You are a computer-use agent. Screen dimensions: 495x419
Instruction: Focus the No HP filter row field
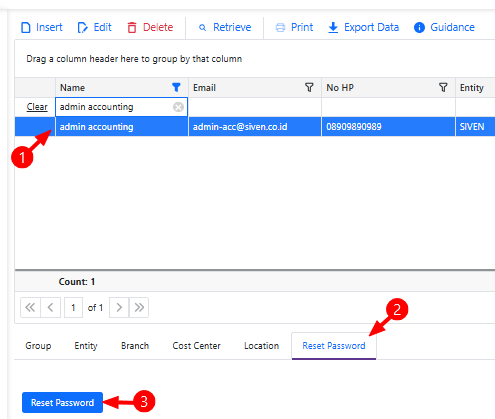click(x=388, y=107)
